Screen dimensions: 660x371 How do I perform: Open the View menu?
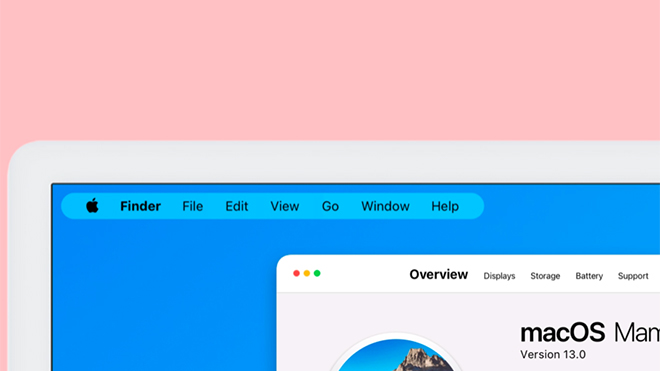click(x=285, y=206)
